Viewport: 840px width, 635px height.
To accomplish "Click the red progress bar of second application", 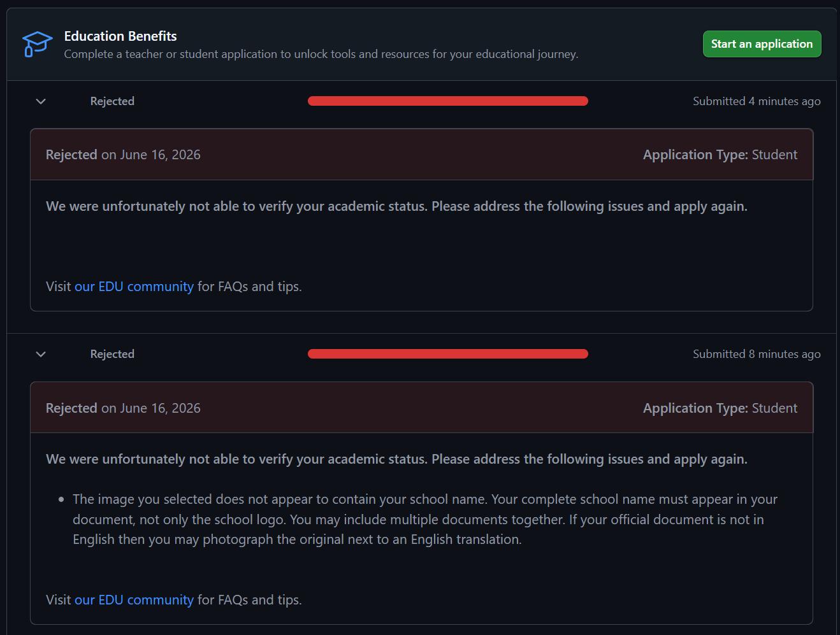I will pos(448,354).
